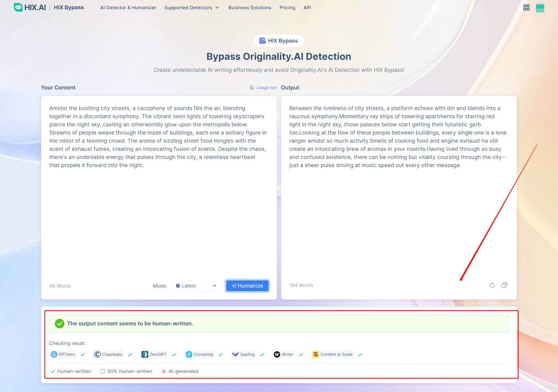Click the '99 Words' count text
This screenshot has height=392, width=558.
[x=60, y=286]
